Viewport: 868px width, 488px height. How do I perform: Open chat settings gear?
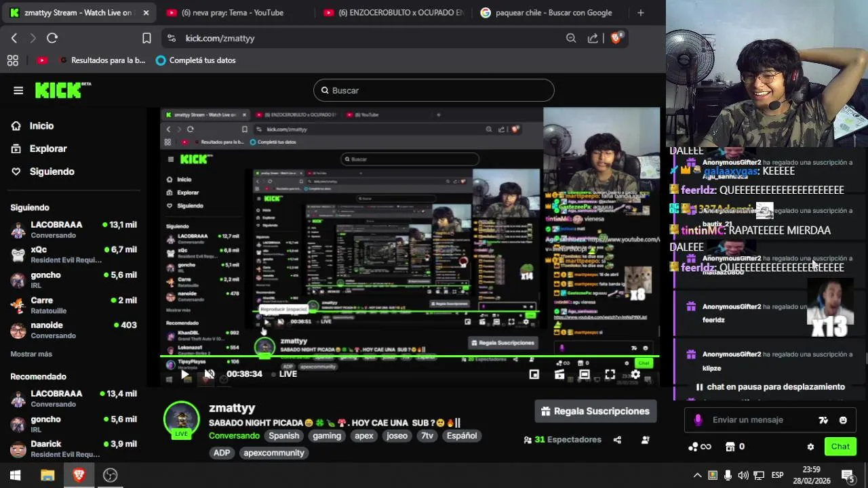[810, 447]
